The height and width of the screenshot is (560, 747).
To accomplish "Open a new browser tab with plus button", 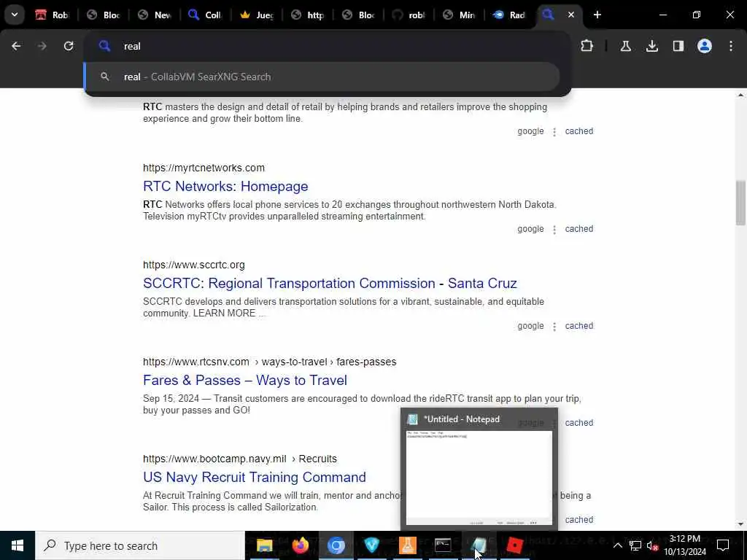I will [x=597, y=15].
